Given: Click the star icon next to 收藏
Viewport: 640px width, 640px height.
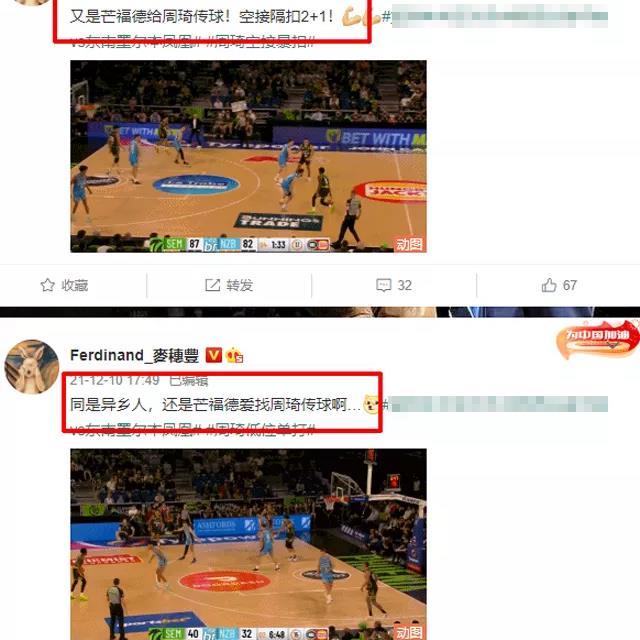Looking at the screenshot, I should click(x=47, y=285).
